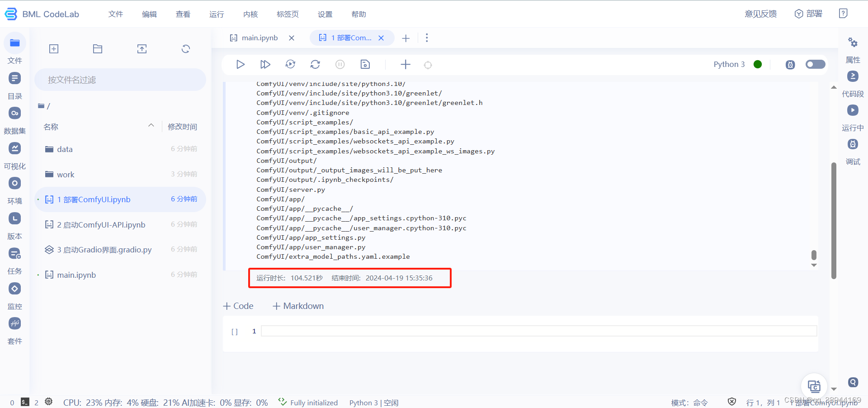This screenshot has height=408, width=868.
Task: Click the screen capture floating button
Action: (814, 386)
